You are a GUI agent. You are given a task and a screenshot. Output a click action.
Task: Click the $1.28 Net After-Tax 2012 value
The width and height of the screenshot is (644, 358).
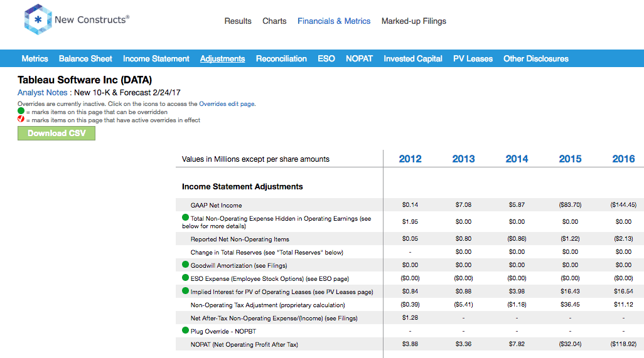410,317
